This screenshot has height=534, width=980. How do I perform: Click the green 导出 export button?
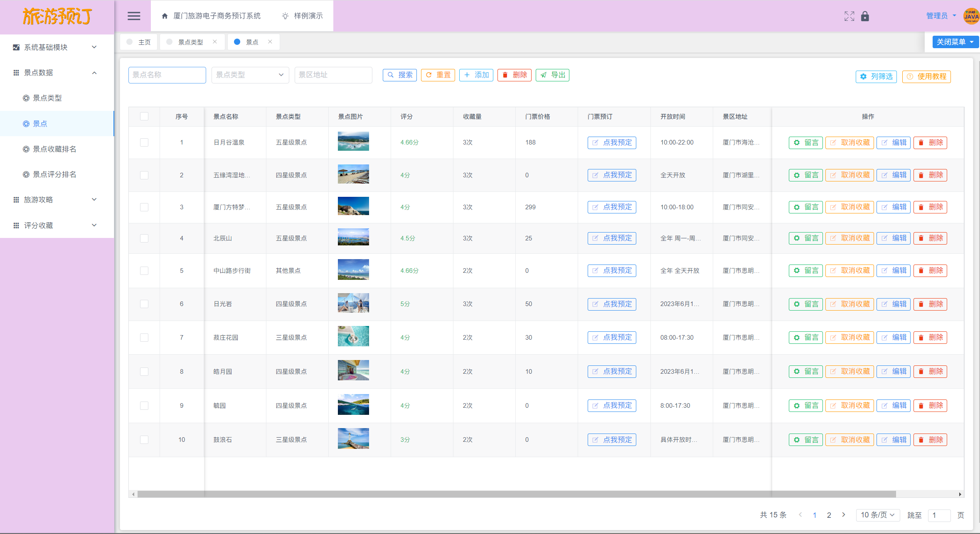pos(552,75)
